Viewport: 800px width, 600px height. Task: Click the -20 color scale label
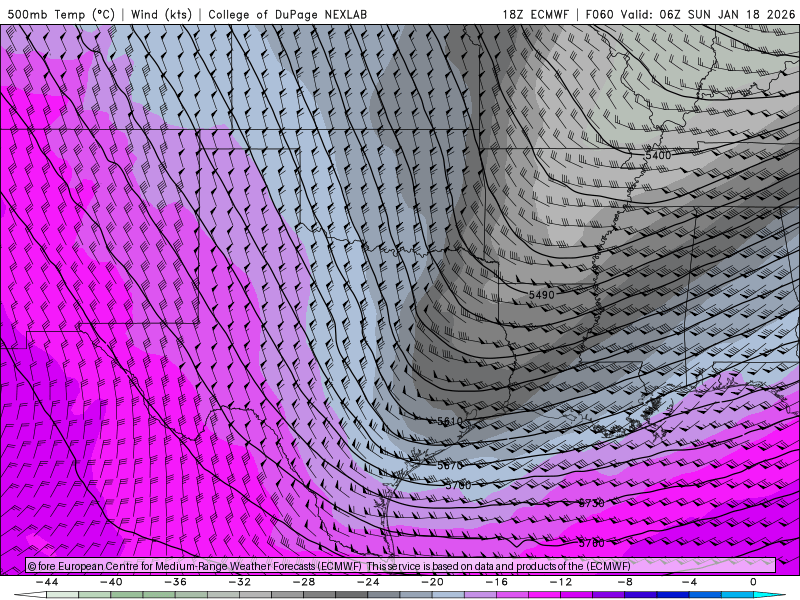[x=432, y=582]
